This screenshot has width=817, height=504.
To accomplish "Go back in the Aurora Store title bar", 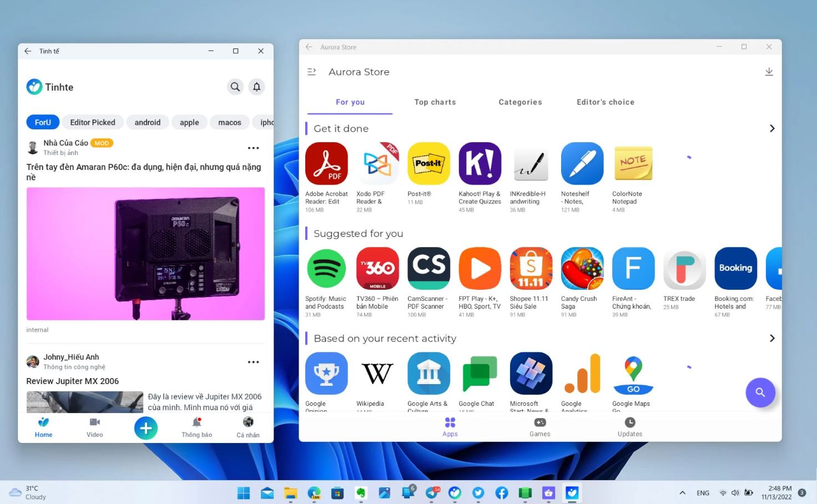I will click(309, 47).
